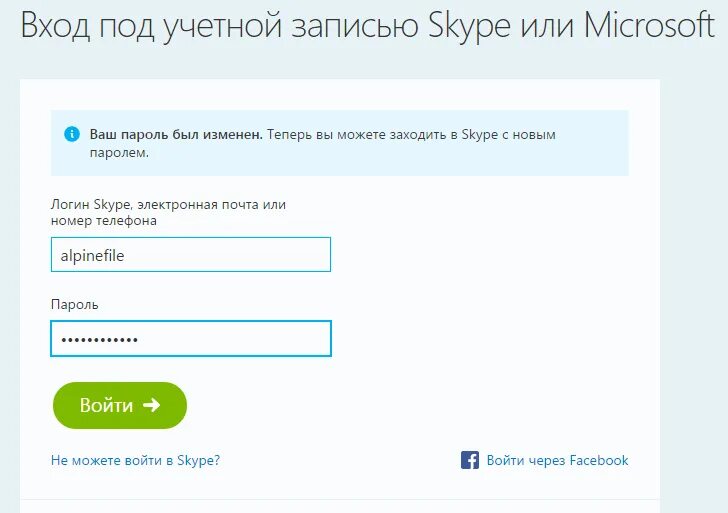Image resolution: width=728 pixels, height=513 pixels.
Task: Click the 'номер телефона' label line
Action: click(104, 221)
